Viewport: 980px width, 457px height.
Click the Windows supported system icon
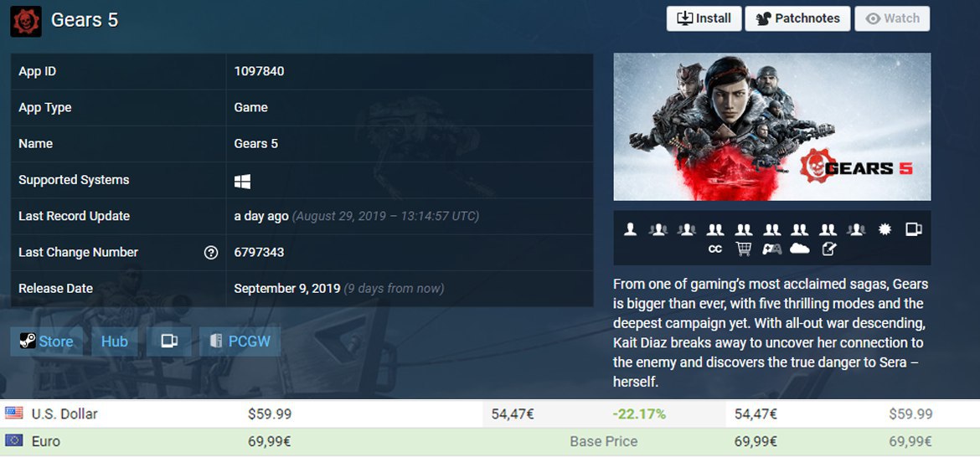click(243, 182)
